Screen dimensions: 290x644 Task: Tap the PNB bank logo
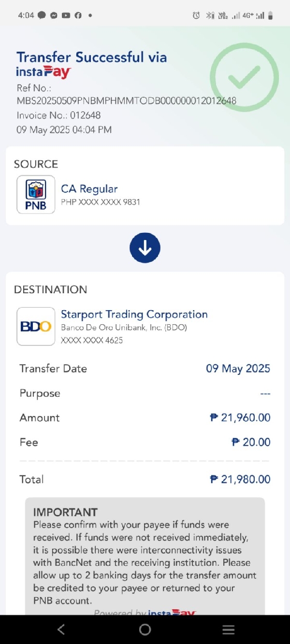36,194
